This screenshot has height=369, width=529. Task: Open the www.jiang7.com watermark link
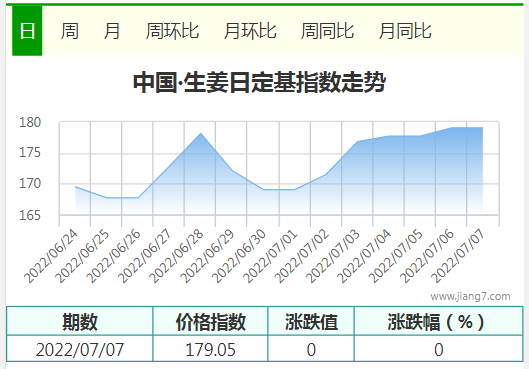[x=470, y=296]
